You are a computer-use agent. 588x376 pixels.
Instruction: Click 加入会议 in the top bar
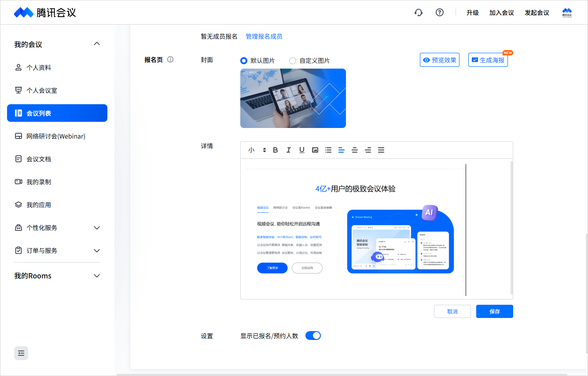pyautogui.click(x=502, y=13)
